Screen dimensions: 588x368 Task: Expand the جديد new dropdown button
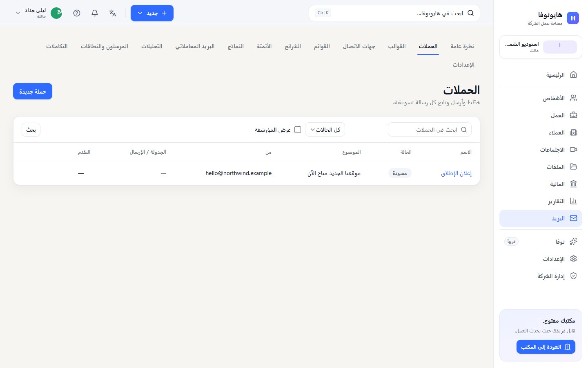coord(152,13)
